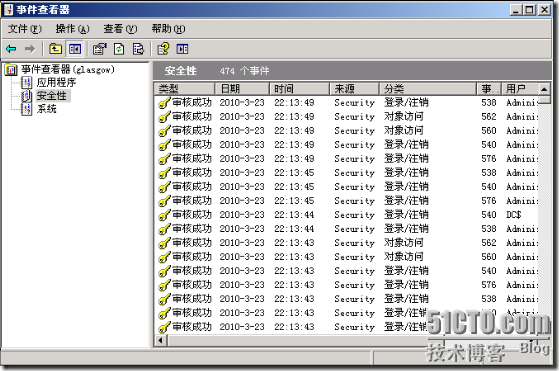This screenshot has width=559, height=371.
Task: Click the Forward arrow toolbar icon
Action: (30, 49)
